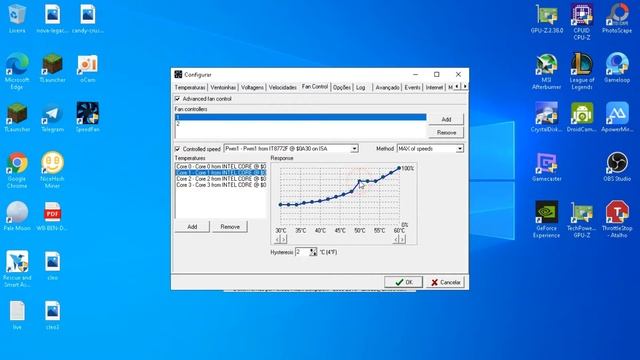The height and width of the screenshot is (360, 640).
Task: Select the cleo2 image file icon
Action: tap(52, 315)
